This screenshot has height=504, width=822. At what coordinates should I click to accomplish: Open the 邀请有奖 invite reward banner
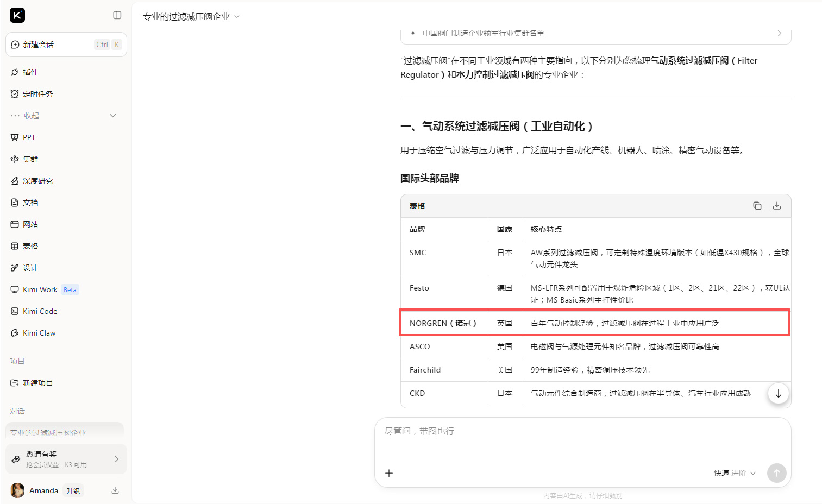(66, 459)
